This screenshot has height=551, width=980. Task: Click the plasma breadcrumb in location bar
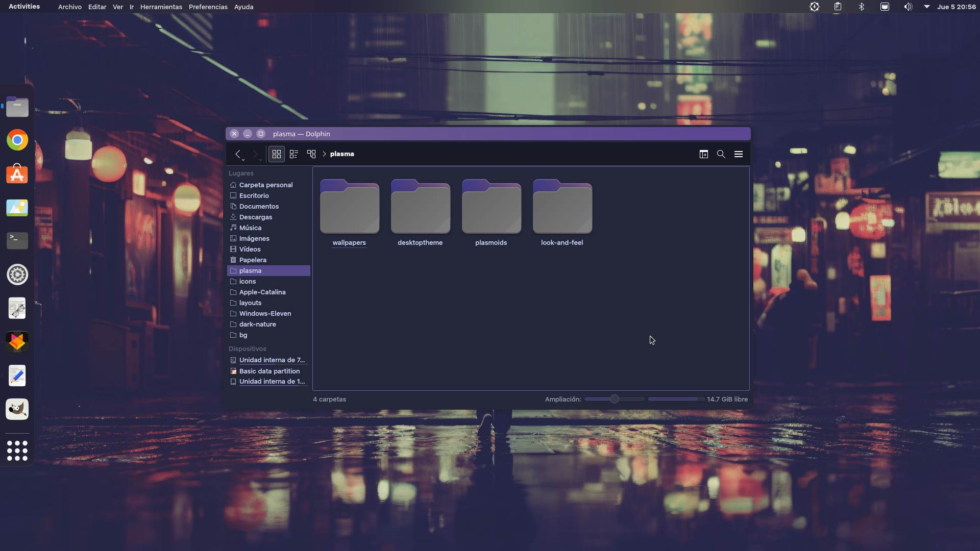342,154
